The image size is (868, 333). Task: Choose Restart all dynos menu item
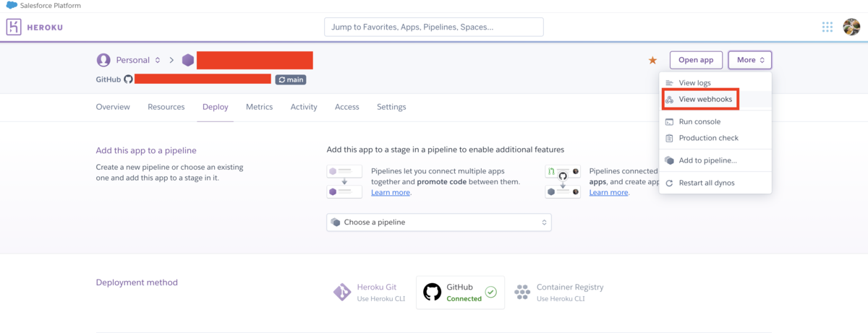pyautogui.click(x=715, y=183)
